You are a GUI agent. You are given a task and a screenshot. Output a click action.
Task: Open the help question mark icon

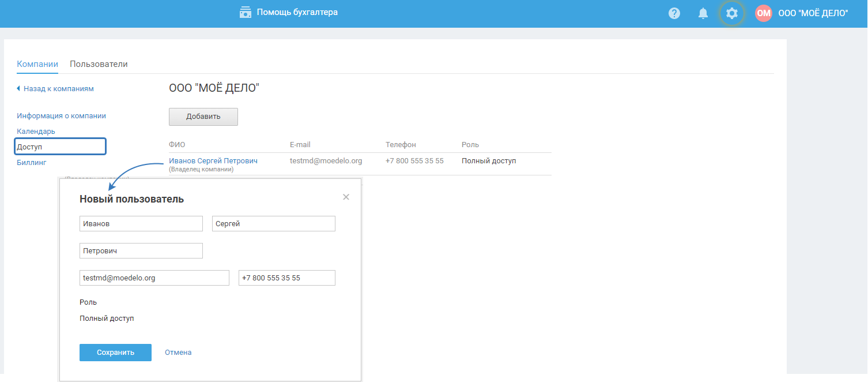674,13
